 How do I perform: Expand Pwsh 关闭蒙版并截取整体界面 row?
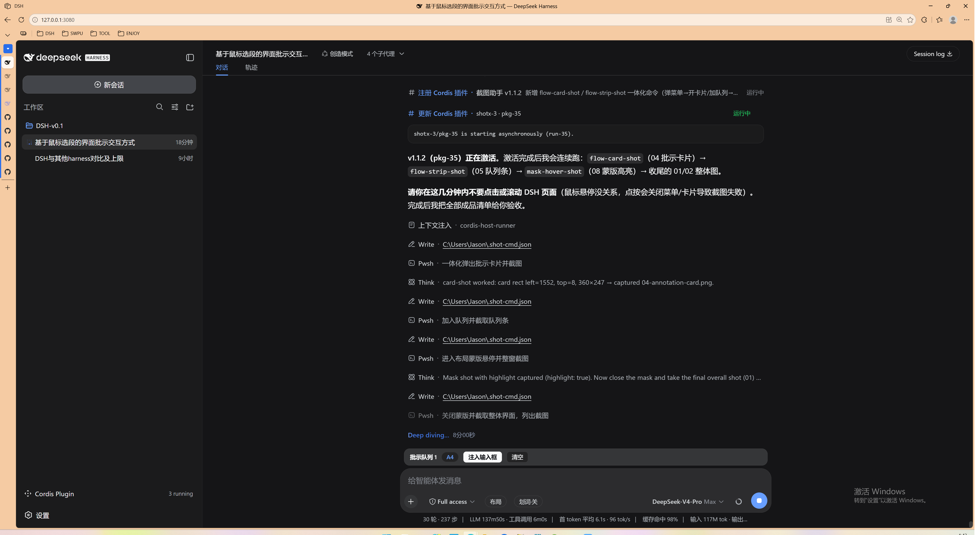(478, 415)
